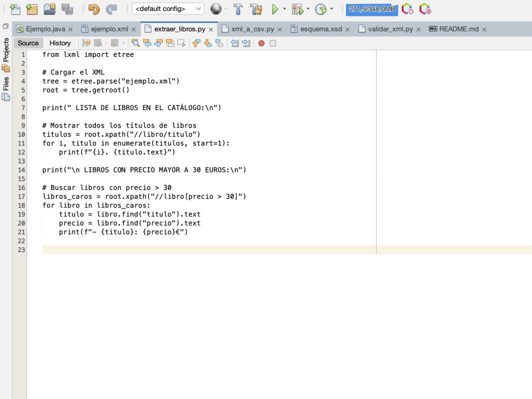532x399 pixels.
Task: Click Find Next Occurrence icon
Action: 159,43
